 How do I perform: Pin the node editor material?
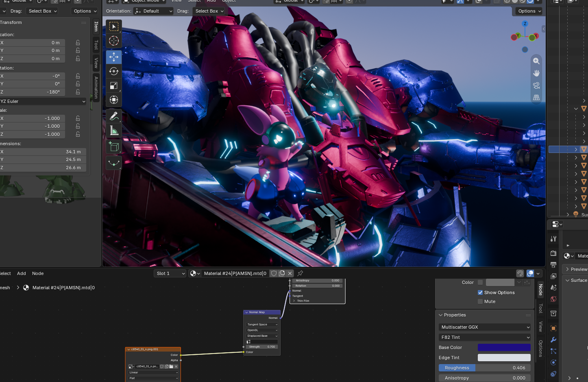(x=300, y=273)
